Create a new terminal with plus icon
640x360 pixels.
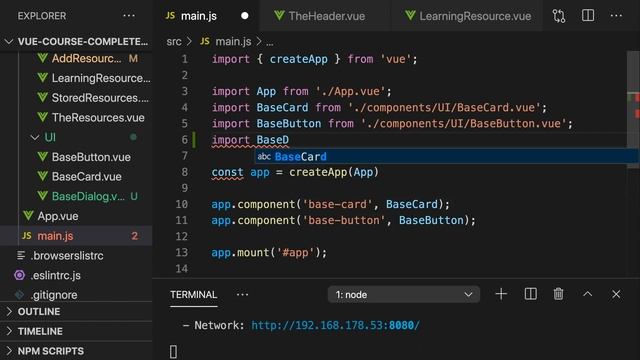point(501,294)
